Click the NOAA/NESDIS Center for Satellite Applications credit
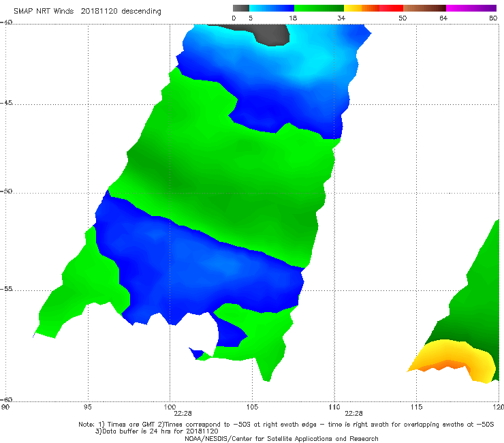Screen dimensions: 504x443 (x=281, y=439)
